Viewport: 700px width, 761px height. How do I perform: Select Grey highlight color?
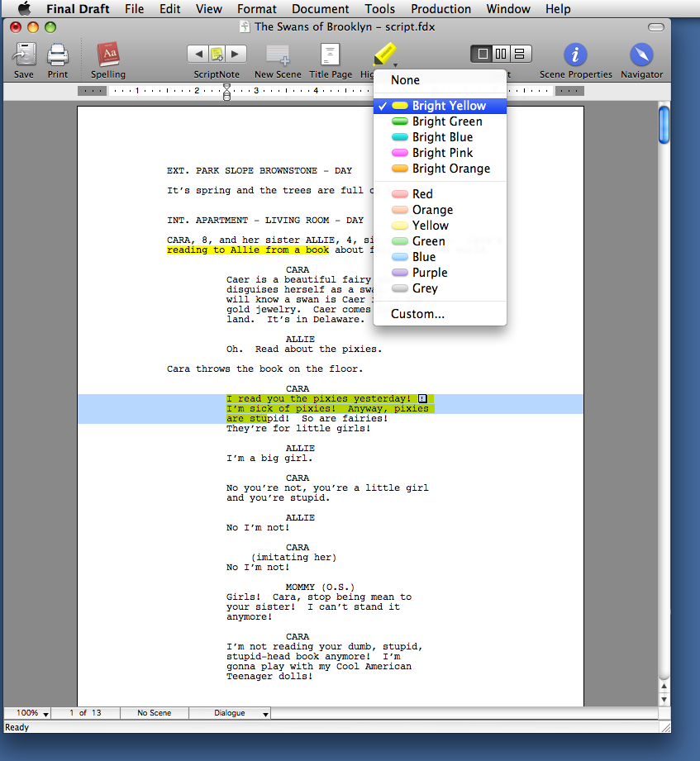(440, 288)
